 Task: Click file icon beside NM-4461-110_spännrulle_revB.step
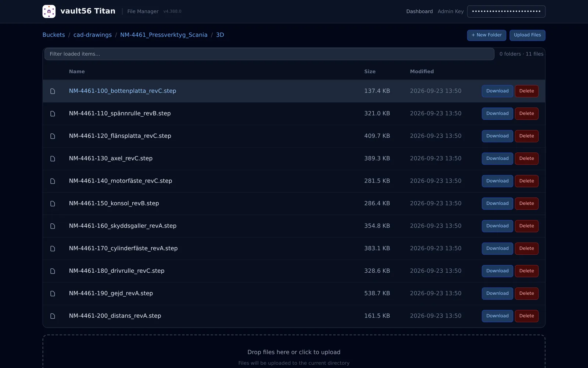pos(53,114)
